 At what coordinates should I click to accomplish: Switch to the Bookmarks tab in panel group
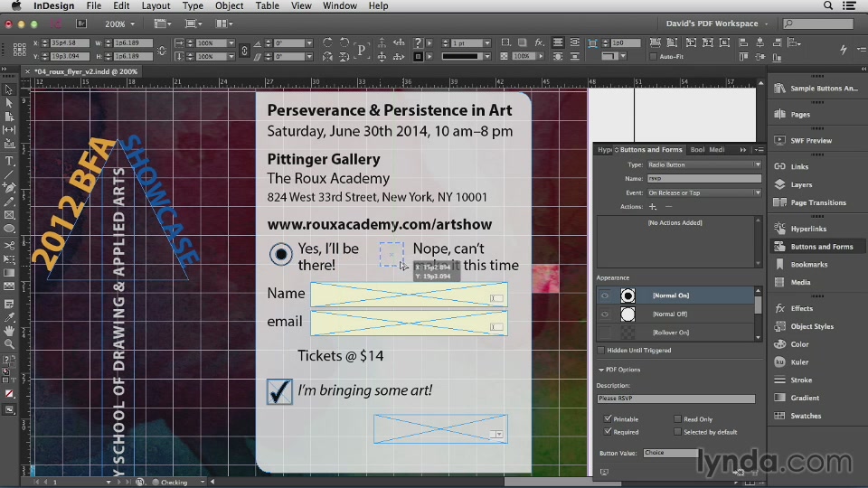tap(697, 149)
